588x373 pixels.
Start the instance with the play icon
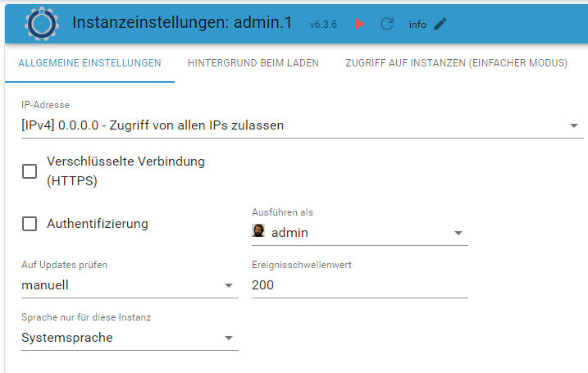click(359, 24)
